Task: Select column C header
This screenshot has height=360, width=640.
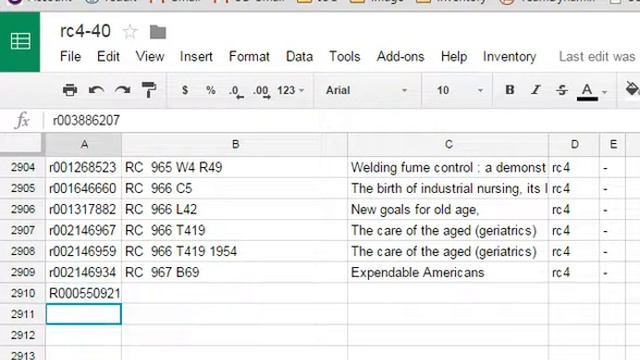Action: pos(448,144)
